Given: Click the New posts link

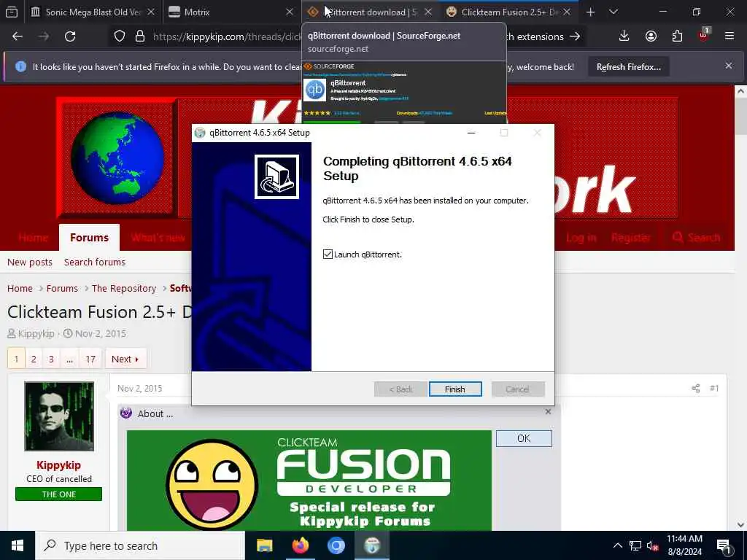Looking at the screenshot, I should click(29, 262).
